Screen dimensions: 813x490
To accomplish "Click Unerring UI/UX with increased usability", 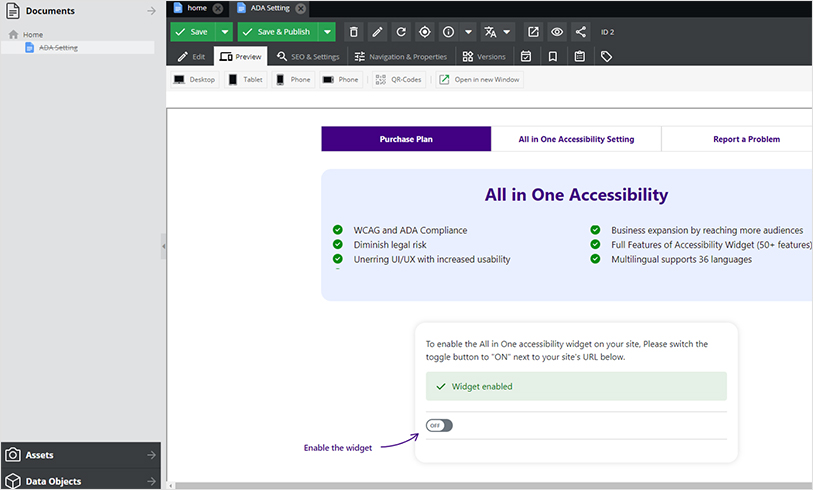I will pyautogui.click(x=432, y=259).
